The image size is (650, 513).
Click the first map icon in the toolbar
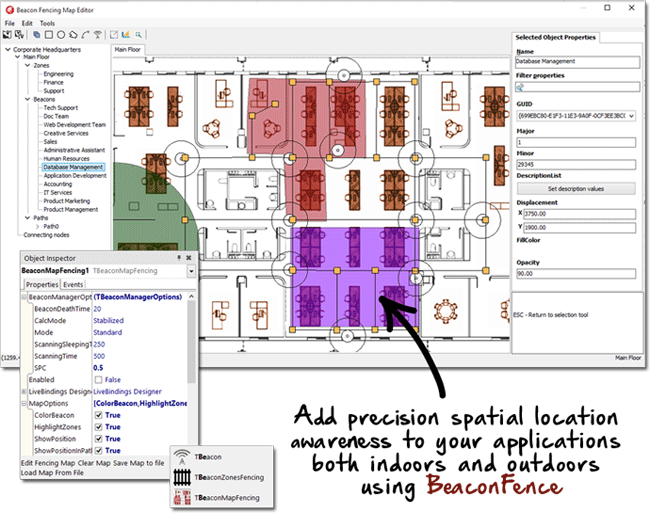click(x=7, y=35)
